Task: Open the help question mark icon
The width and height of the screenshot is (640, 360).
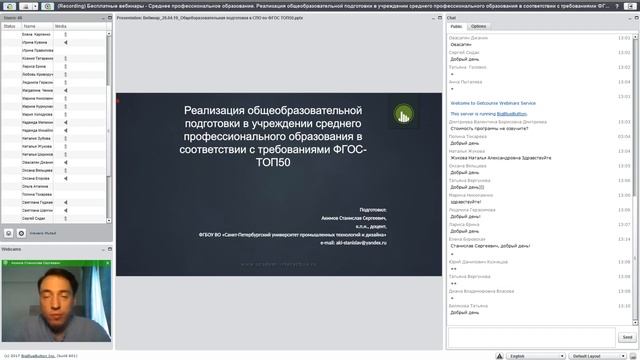Action: pos(617,6)
